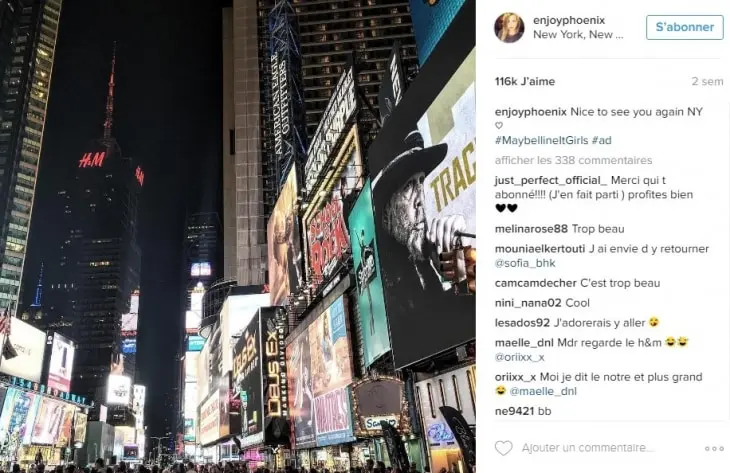Click the Ajouter un commentaire field
The height and width of the screenshot is (473, 730).
tap(588, 448)
